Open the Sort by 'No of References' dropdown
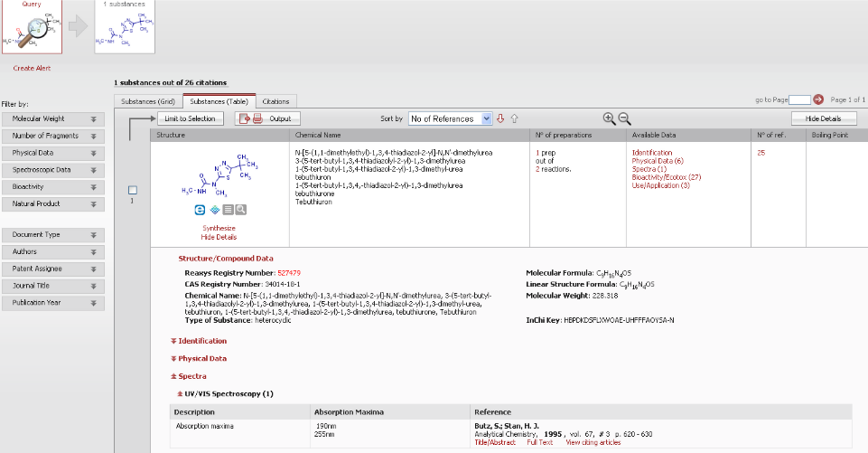The height and width of the screenshot is (453, 868). 450,118
